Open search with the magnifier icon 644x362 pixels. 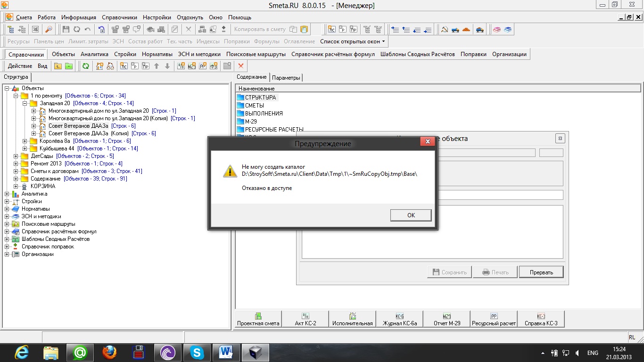tap(49, 29)
